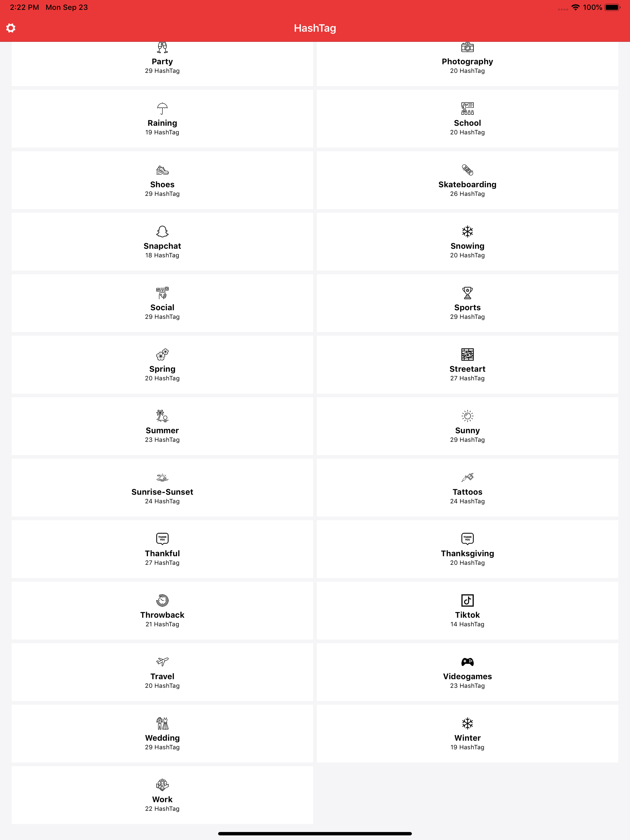Open the Wedding hashtag category
The width and height of the screenshot is (630, 840).
click(162, 734)
